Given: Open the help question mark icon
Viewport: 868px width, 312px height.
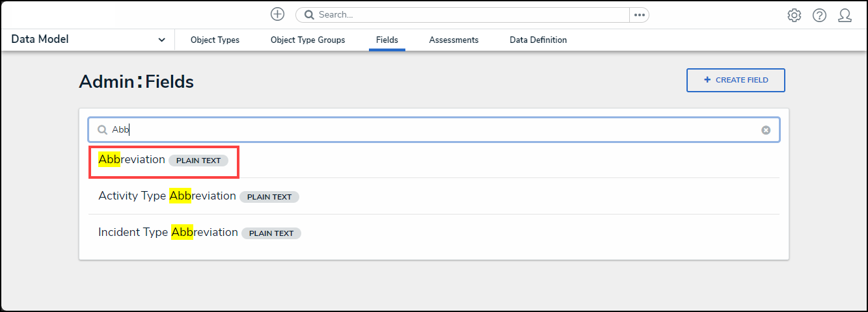Looking at the screenshot, I should (819, 16).
